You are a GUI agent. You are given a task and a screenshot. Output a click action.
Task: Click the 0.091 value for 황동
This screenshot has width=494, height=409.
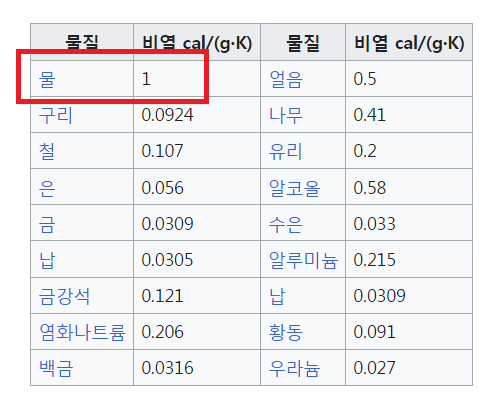(374, 332)
